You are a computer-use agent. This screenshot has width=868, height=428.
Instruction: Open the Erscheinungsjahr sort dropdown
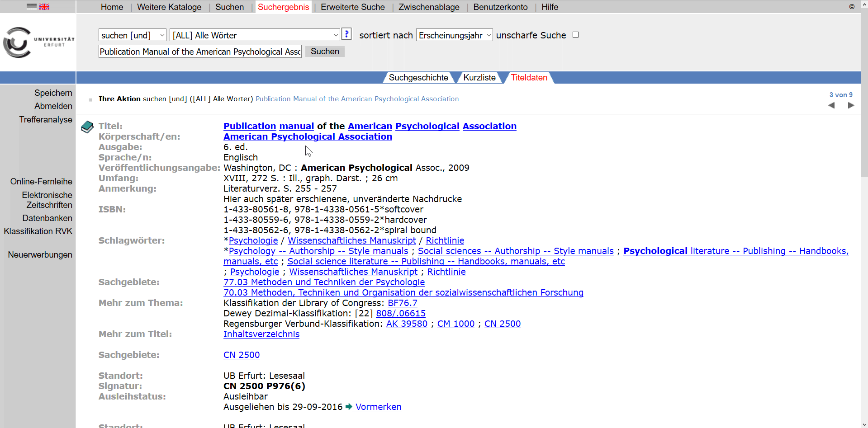point(454,35)
